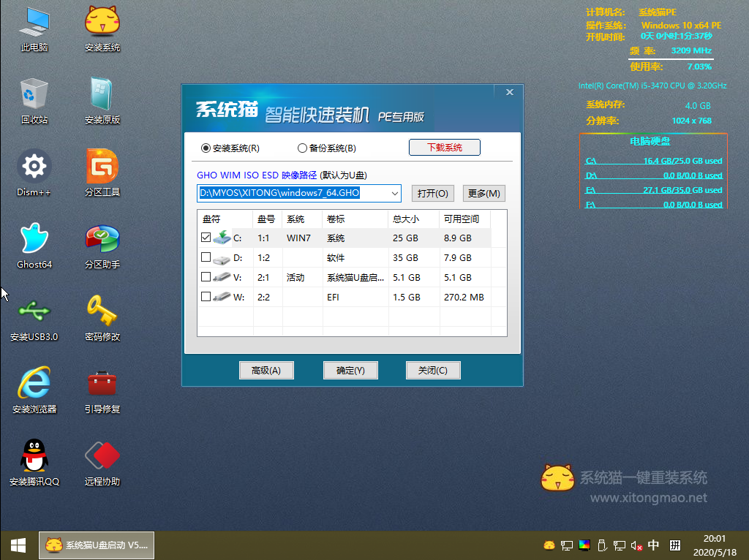Click the 中 input language indicator
Viewport: 749px width, 560px height.
[x=653, y=545]
